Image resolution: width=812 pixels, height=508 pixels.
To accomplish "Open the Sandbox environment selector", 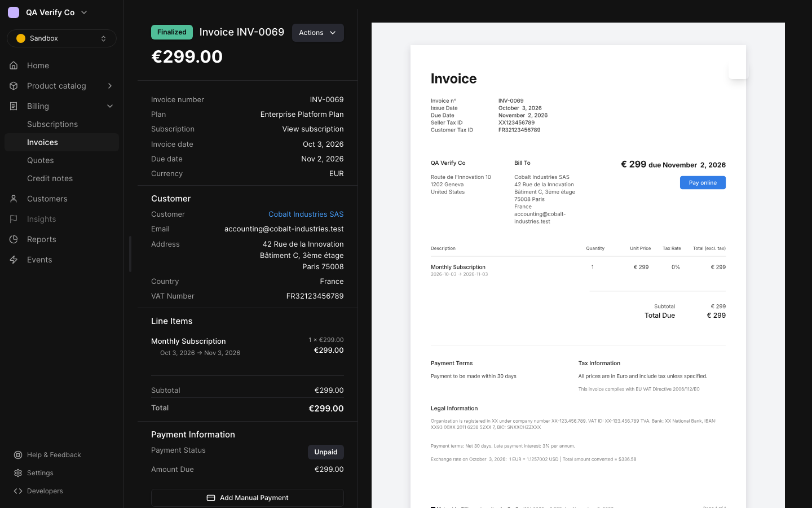I will pos(61,38).
